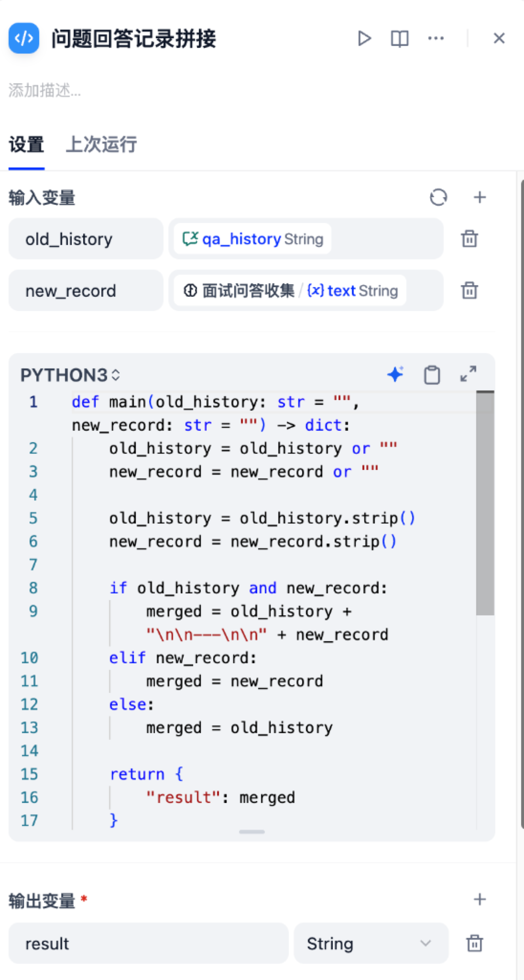
Task: Click the line 8 'if old_history and new_record' code
Action: pyautogui.click(x=248, y=588)
